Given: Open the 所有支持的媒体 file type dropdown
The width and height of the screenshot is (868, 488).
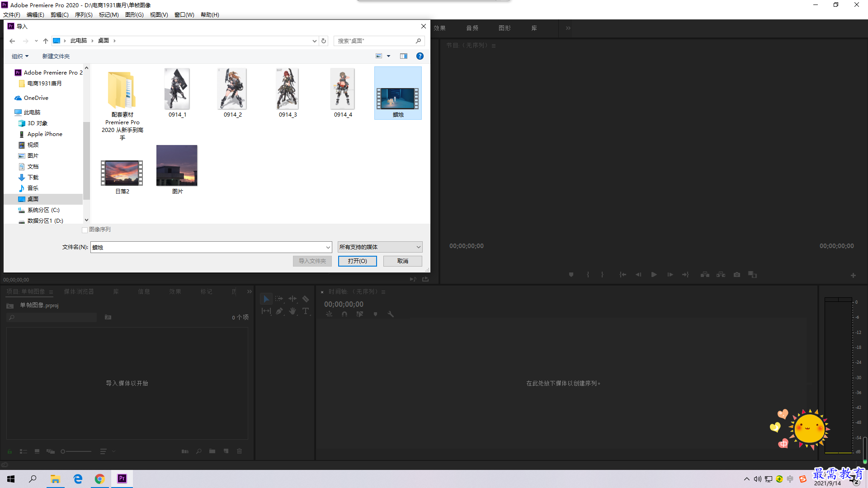Looking at the screenshot, I should pos(380,247).
